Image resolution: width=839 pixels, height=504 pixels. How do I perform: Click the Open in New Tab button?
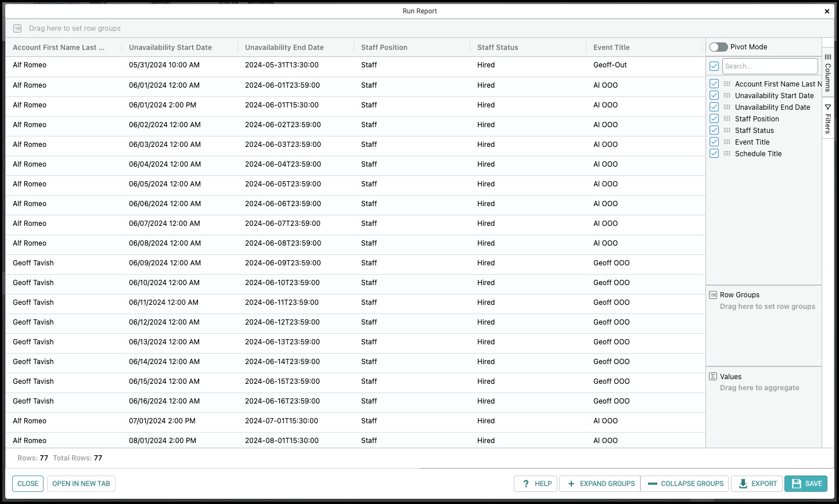pyautogui.click(x=81, y=484)
